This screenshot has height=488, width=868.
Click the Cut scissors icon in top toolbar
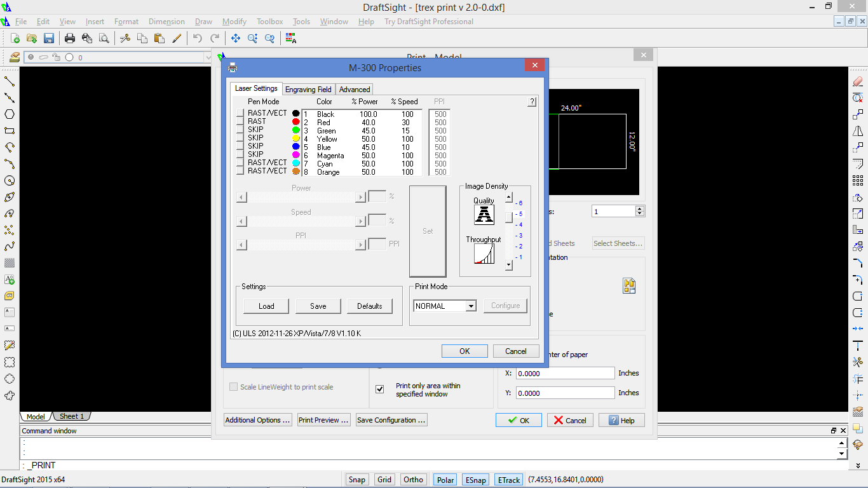(x=125, y=38)
